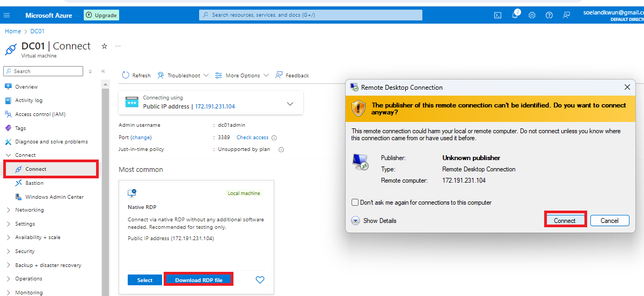644x296 pixels.
Task: Focus the top search resources field
Action: point(311,15)
